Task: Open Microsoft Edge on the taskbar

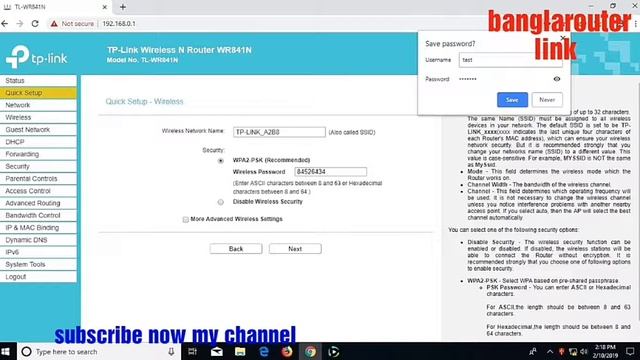Action: tap(264, 351)
